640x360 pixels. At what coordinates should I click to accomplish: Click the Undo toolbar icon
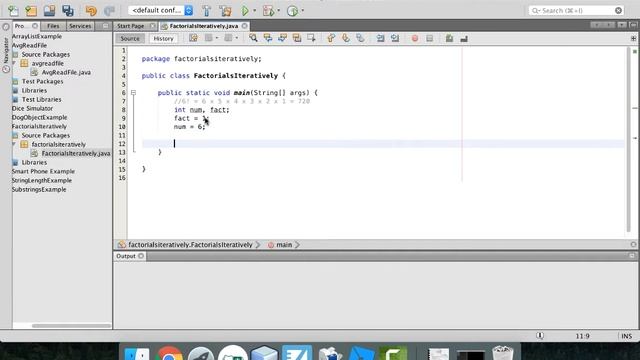click(x=91, y=11)
